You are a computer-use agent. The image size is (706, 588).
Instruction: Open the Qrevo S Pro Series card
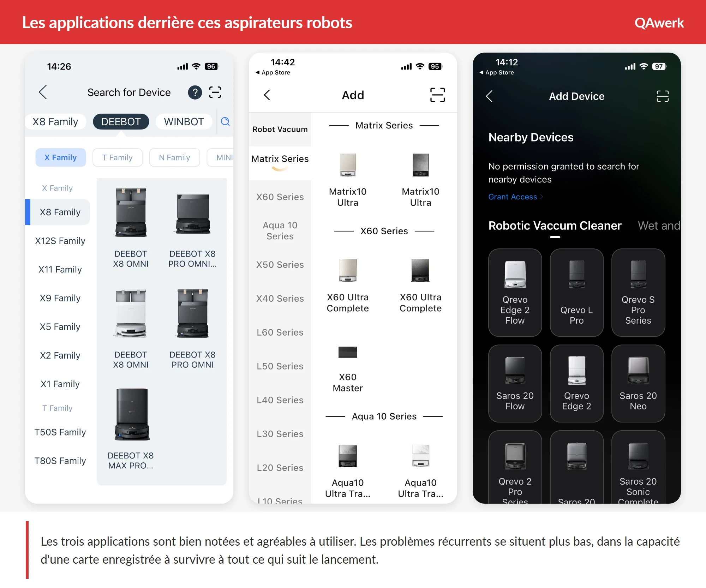(638, 293)
